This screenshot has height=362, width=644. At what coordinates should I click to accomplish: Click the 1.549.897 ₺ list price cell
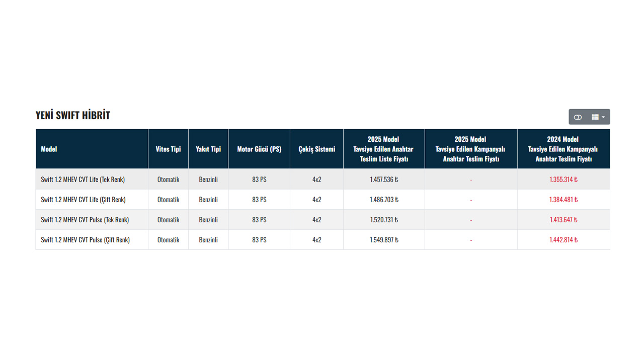tap(384, 240)
